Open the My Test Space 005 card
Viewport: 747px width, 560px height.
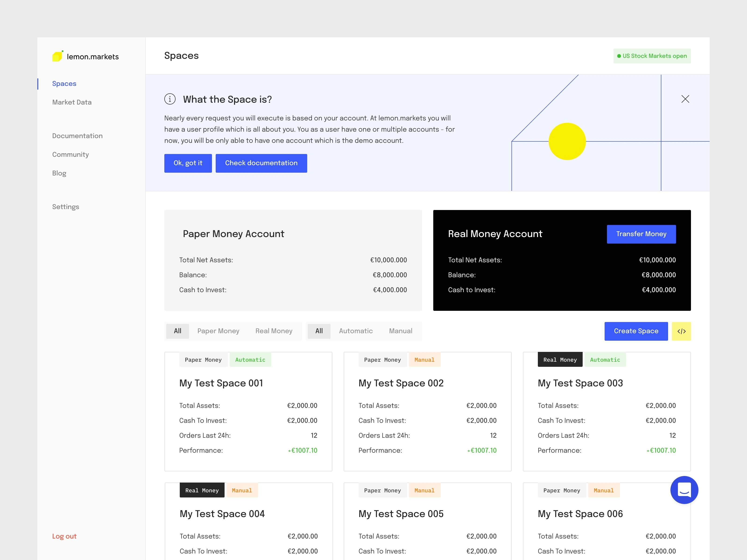tap(427, 521)
